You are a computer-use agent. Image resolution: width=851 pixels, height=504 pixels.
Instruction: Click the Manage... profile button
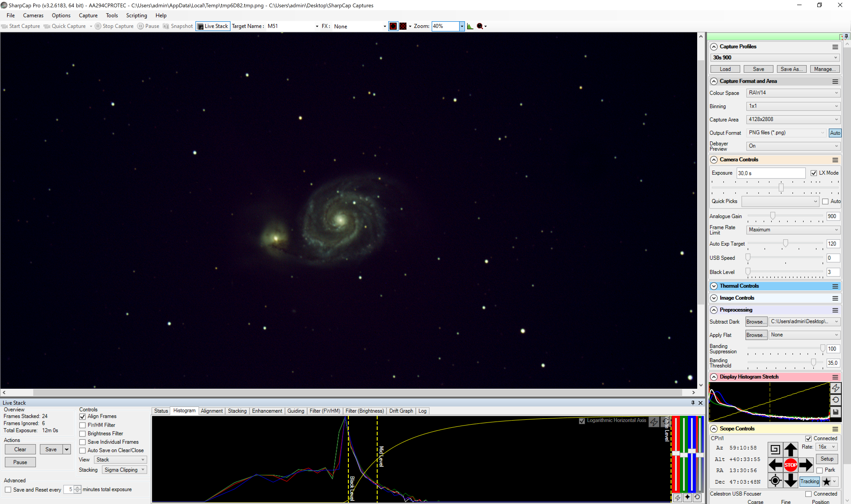(x=825, y=69)
